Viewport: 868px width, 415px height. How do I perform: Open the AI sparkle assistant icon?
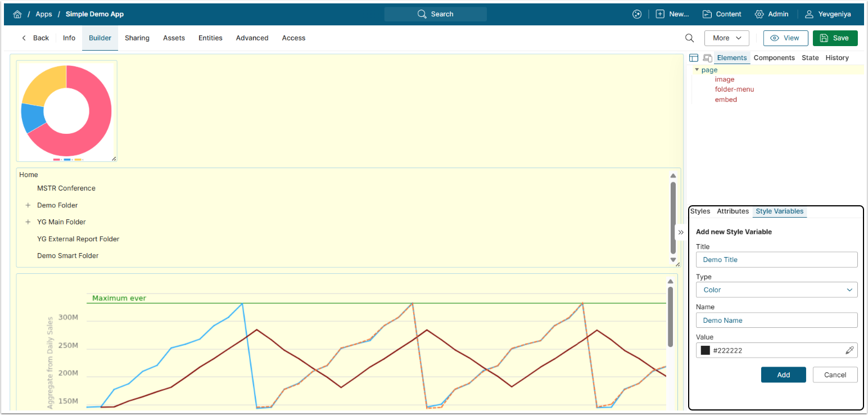(637, 14)
